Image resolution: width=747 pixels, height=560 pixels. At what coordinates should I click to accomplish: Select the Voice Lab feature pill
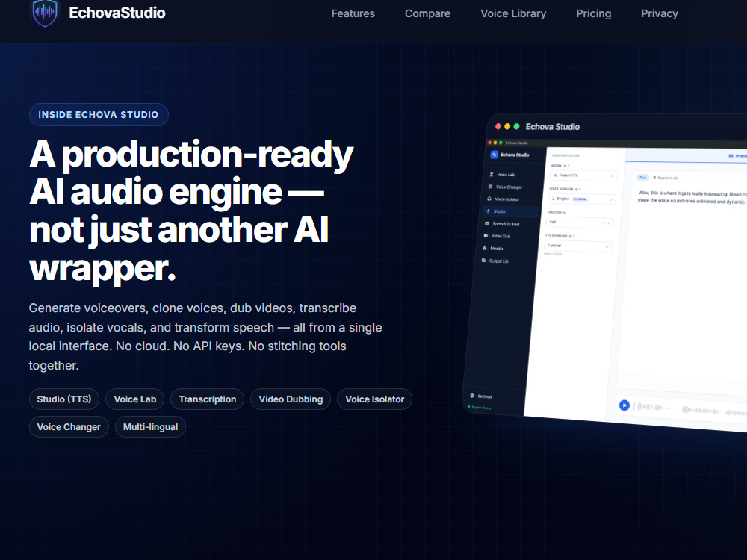click(x=134, y=399)
